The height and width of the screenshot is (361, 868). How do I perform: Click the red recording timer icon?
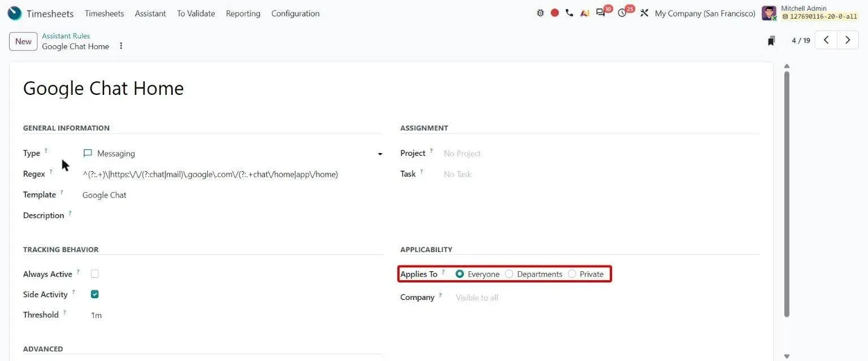555,13
